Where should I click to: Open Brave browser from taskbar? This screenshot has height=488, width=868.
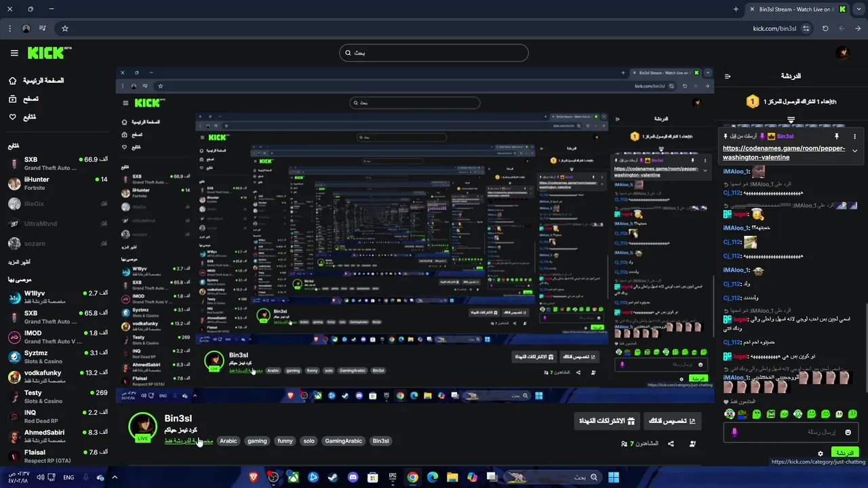coord(254,477)
